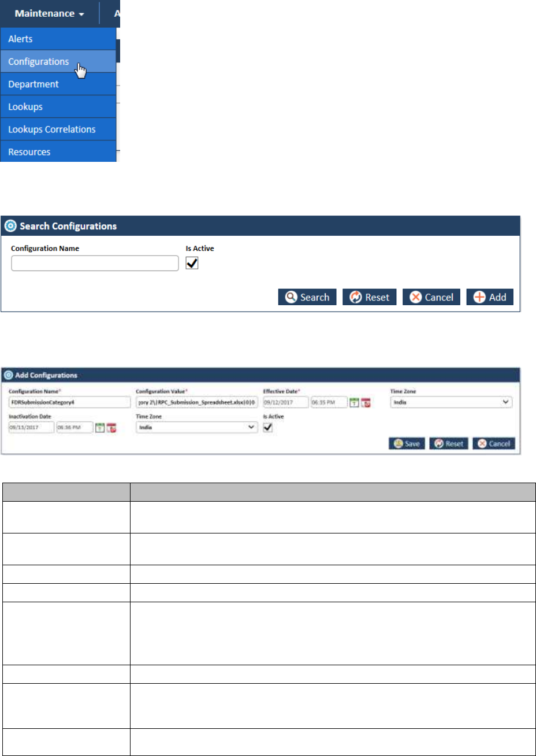The height and width of the screenshot is (756, 536).
Task: Click the Search button
Action: pyautogui.click(x=307, y=297)
